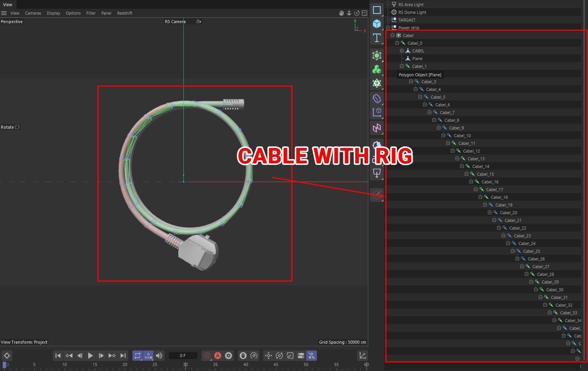Click the timeline playhead at frame 0

tap(4, 364)
